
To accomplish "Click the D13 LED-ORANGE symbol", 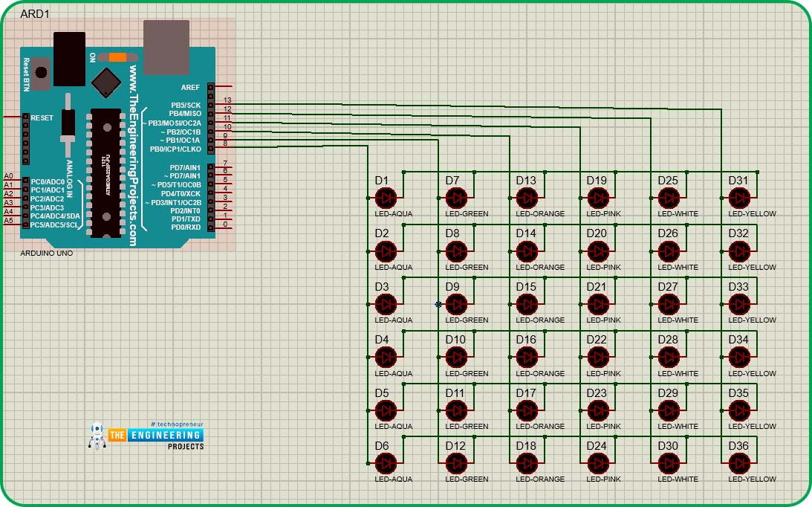I will coord(527,198).
